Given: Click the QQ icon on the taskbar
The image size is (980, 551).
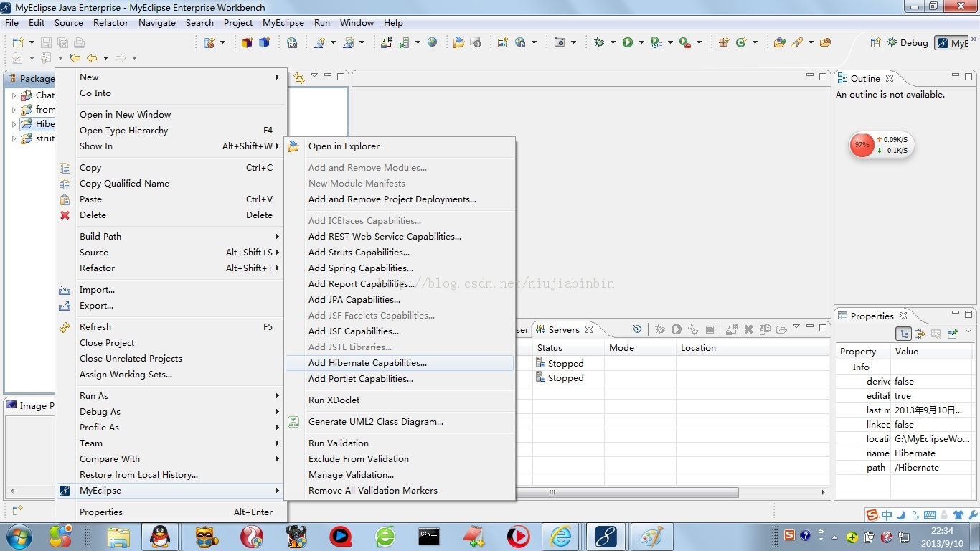Looking at the screenshot, I should click(x=160, y=536).
